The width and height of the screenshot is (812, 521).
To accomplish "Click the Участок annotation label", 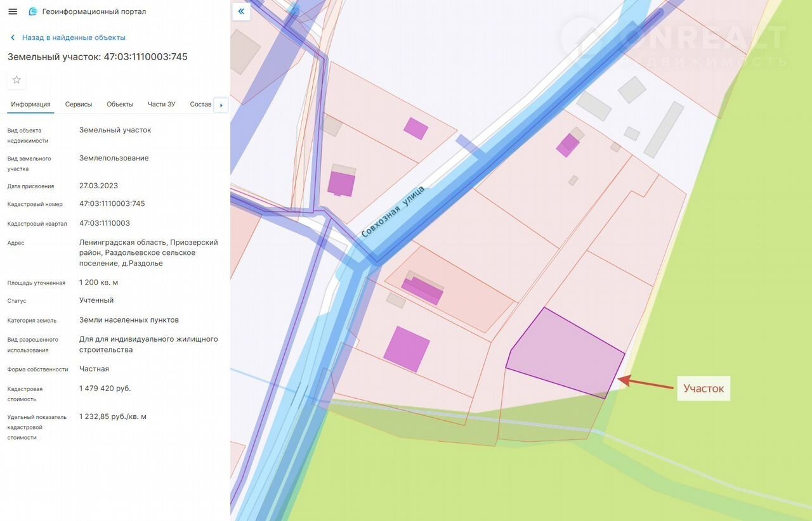I will point(704,388).
